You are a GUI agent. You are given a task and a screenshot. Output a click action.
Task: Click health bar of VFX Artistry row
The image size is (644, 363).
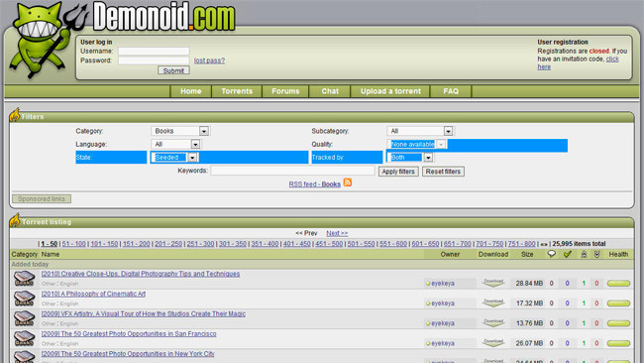coord(618,323)
